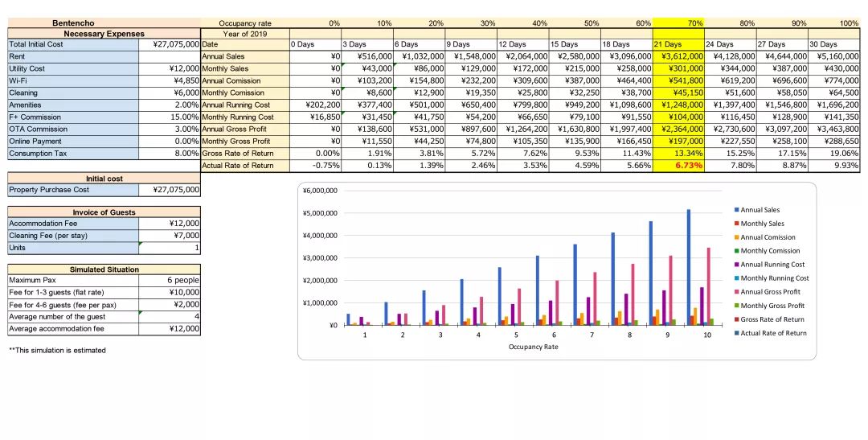Click the Necessary Expenses header cell
Image resolution: width=868 pixels, height=440 pixels.
tap(104, 34)
